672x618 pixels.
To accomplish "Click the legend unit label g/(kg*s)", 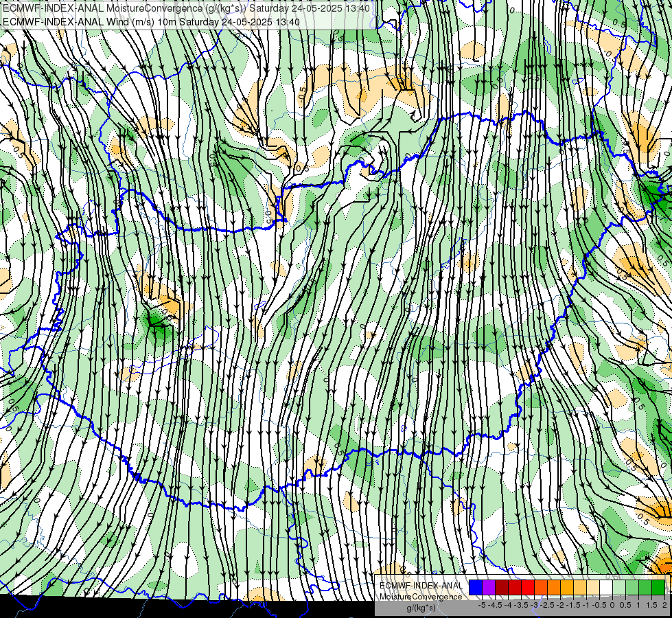I will pos(421,608).
